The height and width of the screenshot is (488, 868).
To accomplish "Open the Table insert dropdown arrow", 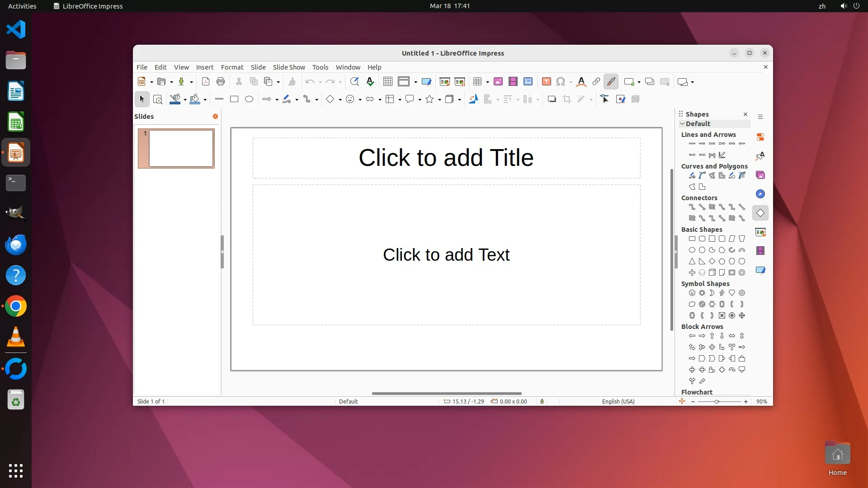I will [487, 82].
